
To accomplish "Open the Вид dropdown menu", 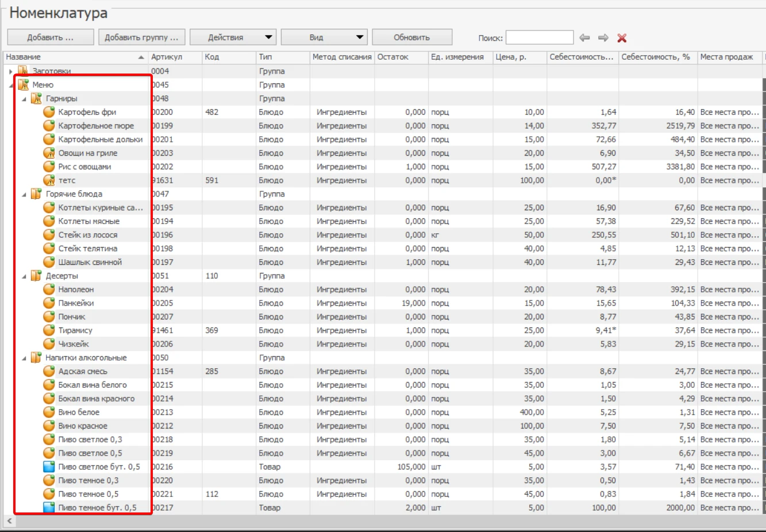I will 324,37.
